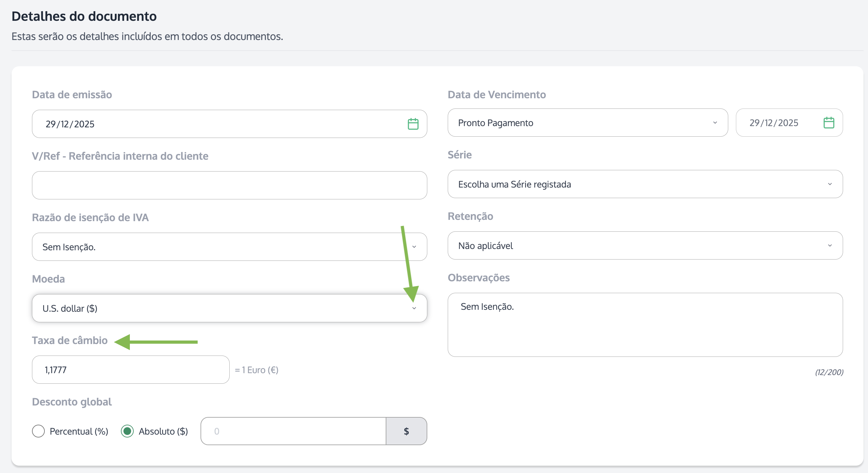Click the V/Ref client reference input
The height and width of the screenshot is (473, 868).
point(229,185)
